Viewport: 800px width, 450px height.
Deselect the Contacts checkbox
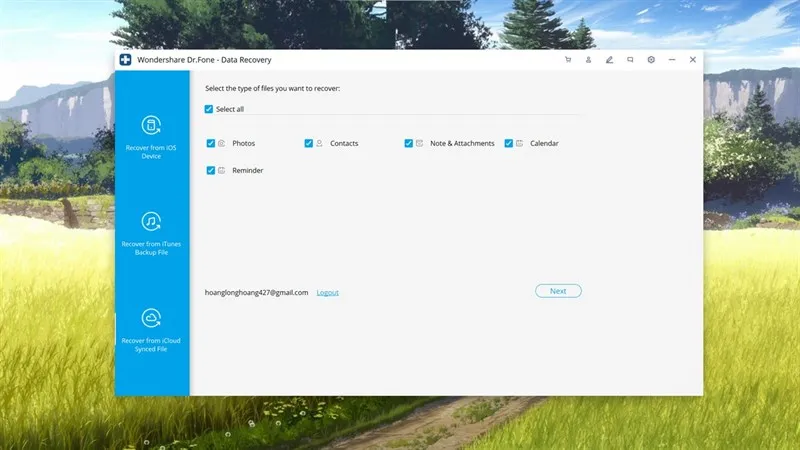coord(309,143)
